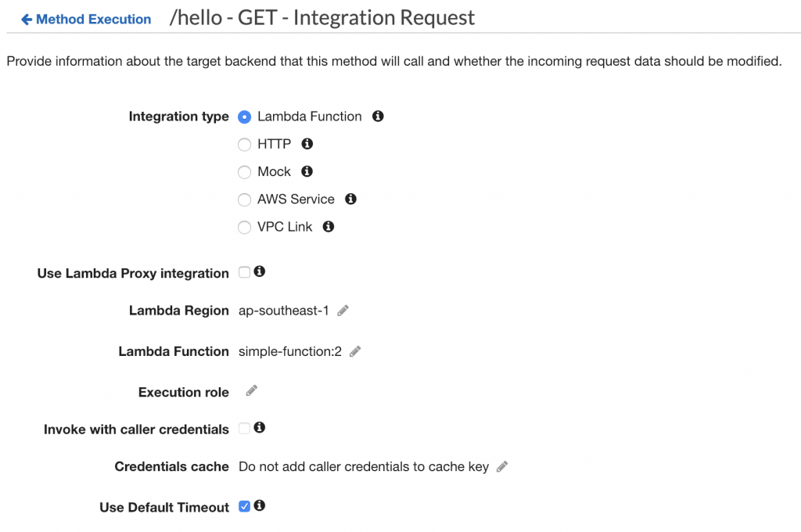Select the Mock integration type
The height and width of the screenshot is (532, 801).
244,171
